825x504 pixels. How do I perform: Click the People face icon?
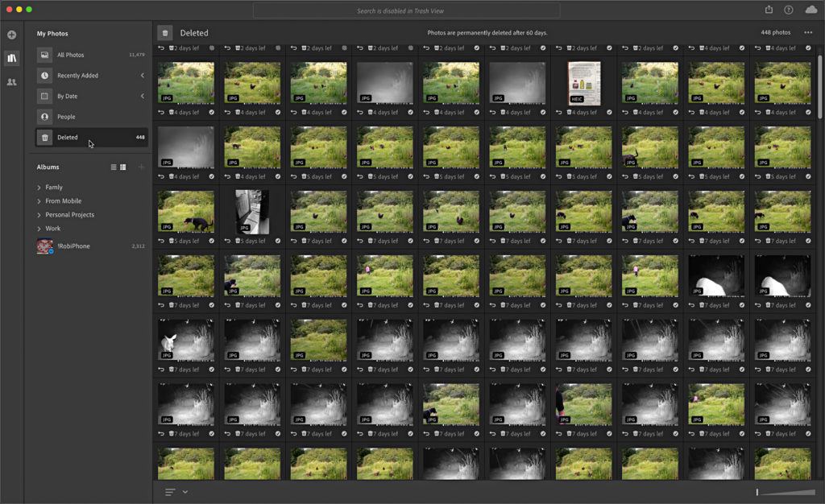tap(45, 117)
